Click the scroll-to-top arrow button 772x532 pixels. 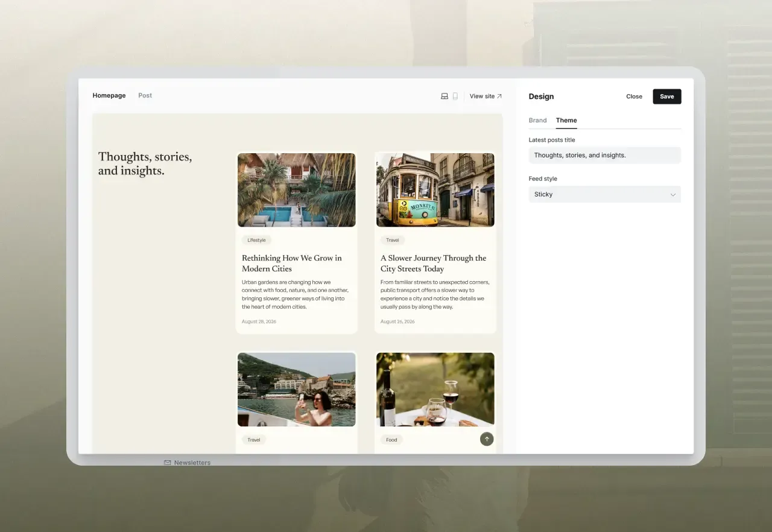(487, 439)
